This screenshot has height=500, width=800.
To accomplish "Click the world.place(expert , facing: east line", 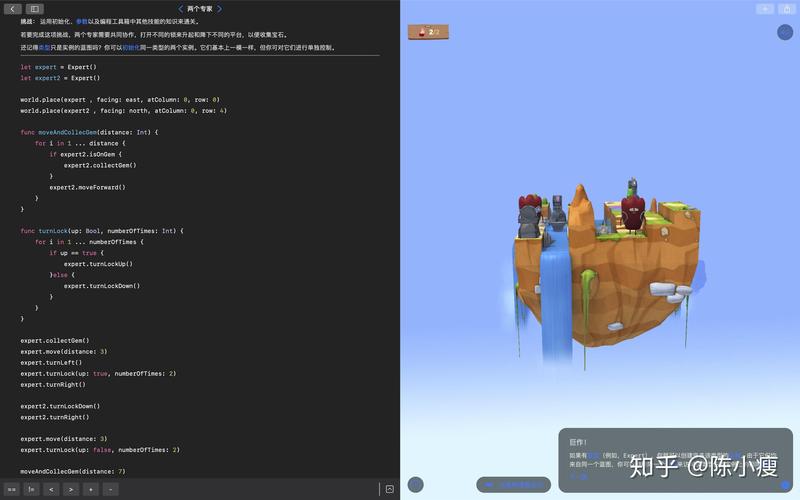I will pyautogui.click(x=120, y=99).
